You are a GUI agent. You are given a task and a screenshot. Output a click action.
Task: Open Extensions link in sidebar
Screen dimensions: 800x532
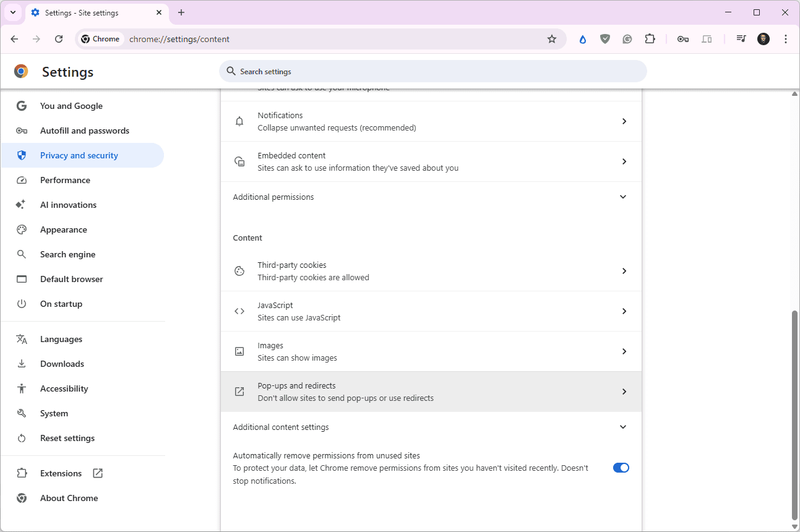click(61, 473)
